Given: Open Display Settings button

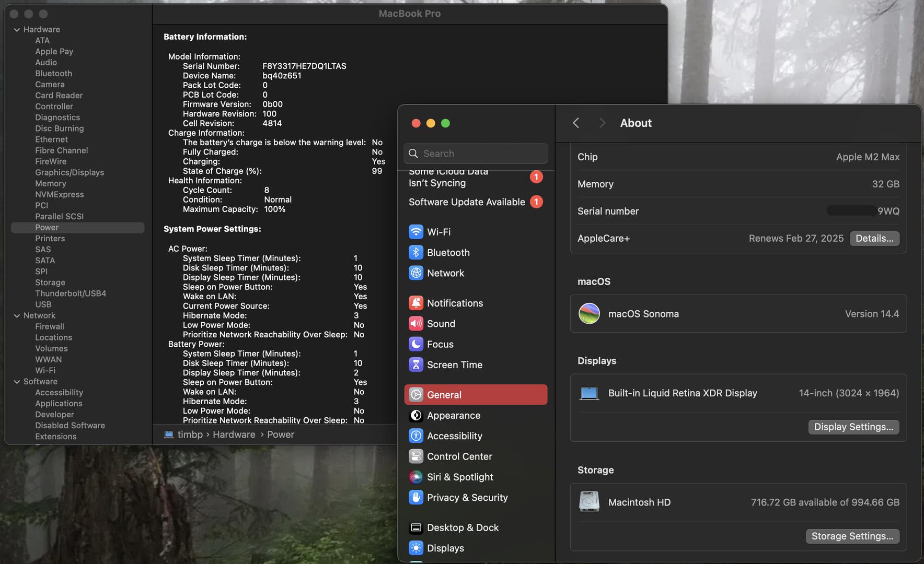Looking at the screenshot, I should pos(853,427).
